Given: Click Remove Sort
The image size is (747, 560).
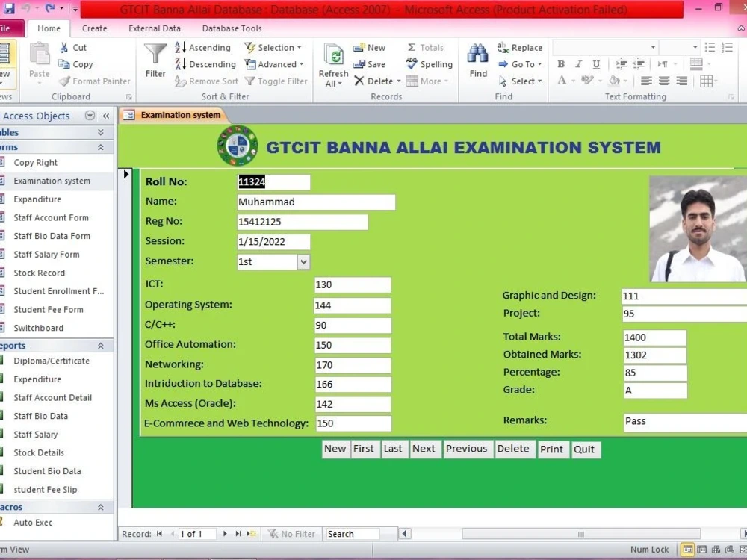Looking at the screenshot, I should [x=207, y=81].
